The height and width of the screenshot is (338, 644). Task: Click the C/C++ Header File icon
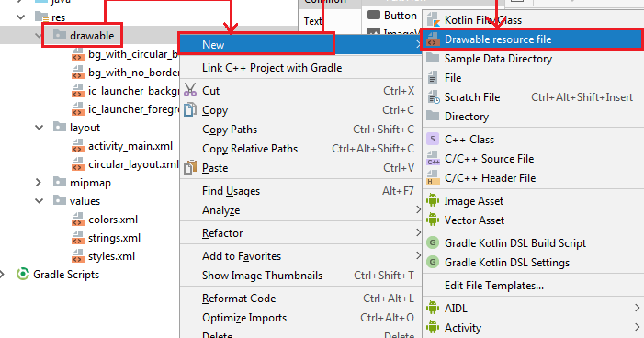pyautogui.click(x=433, y=178)
